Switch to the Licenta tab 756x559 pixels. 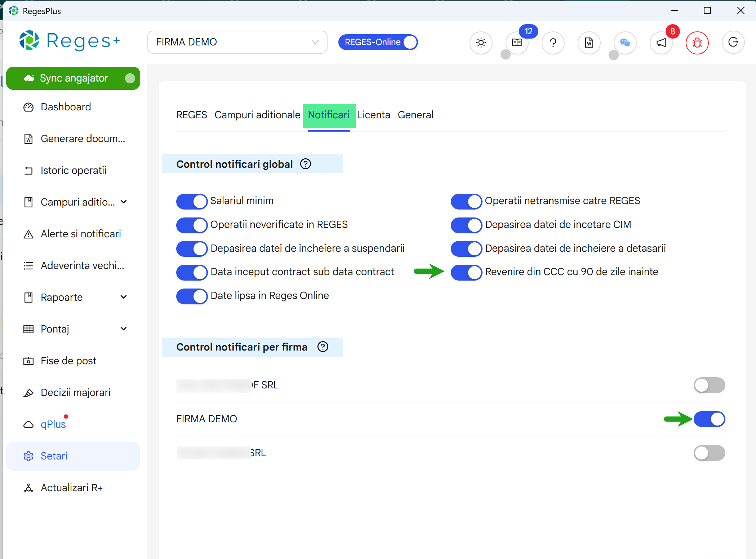point(374,115)
